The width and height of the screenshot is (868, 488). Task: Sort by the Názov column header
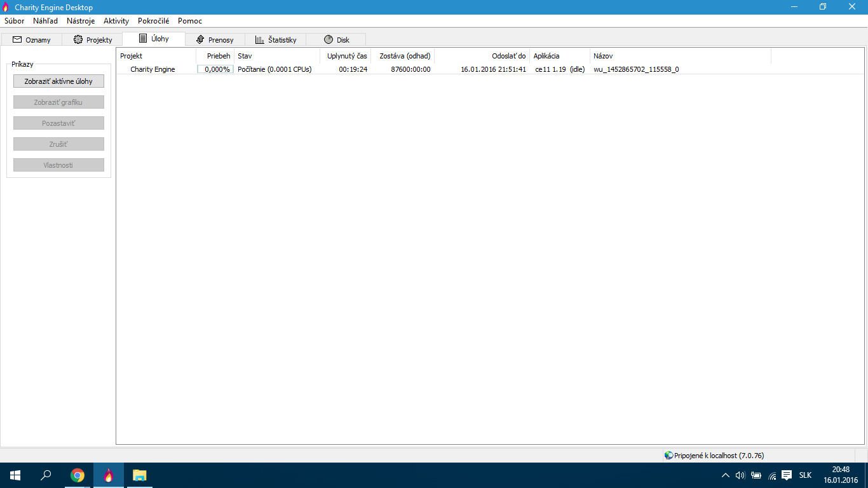tap(681, 56)
